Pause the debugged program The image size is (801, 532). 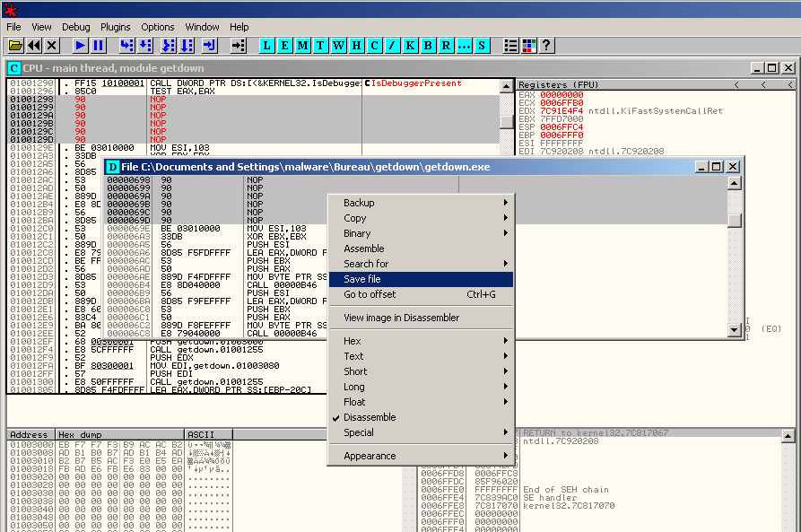pyautogui.click(x=99, y=45)
